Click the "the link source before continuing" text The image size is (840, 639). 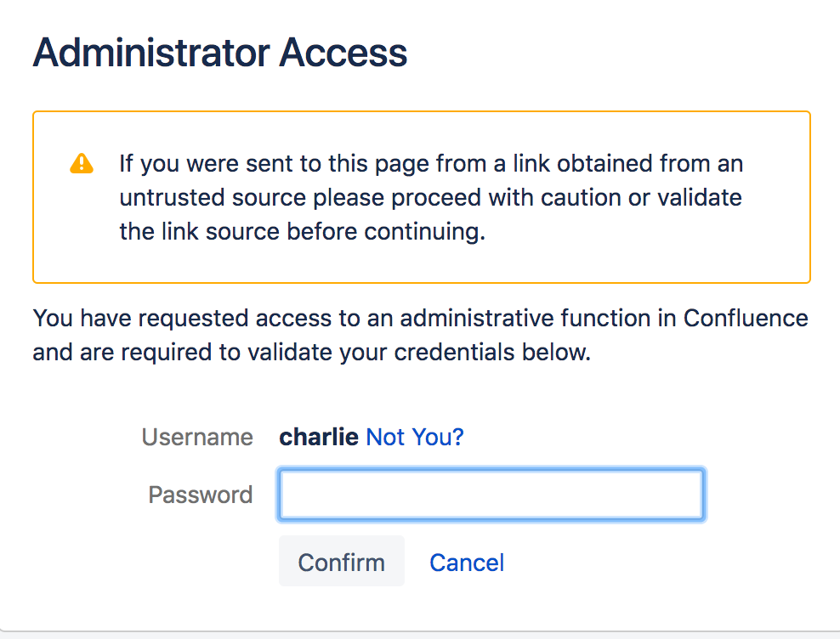coord(302,232)
